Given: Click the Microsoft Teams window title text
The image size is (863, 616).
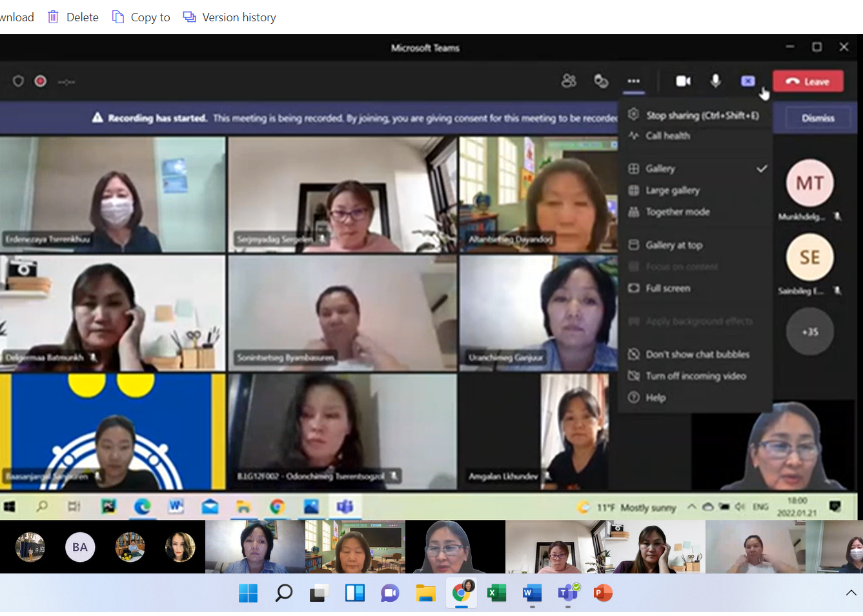Looking at the screenshot, I should point(425,48).
